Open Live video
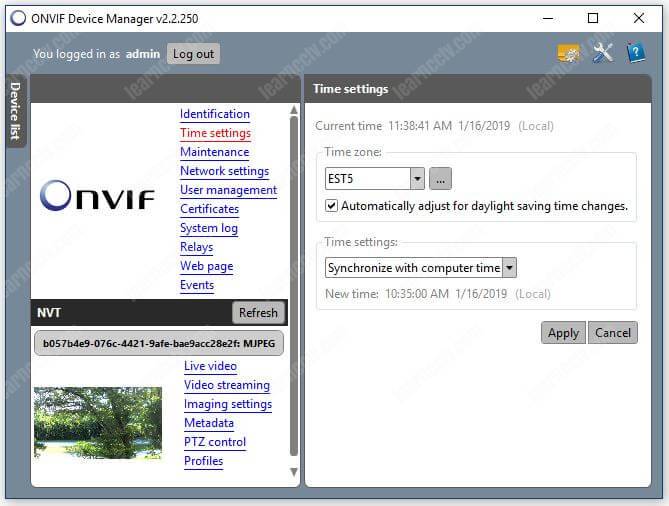Image resolution: width=669 pixels, height=506 pixels. tap(210, 366)
